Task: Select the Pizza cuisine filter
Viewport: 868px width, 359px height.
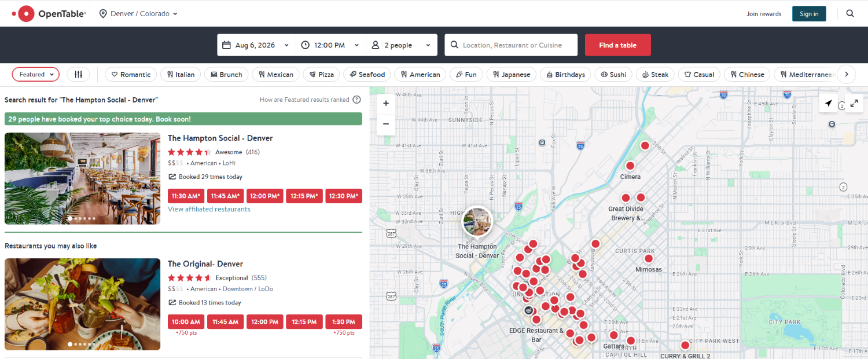Action: click(x=321, y=74)
